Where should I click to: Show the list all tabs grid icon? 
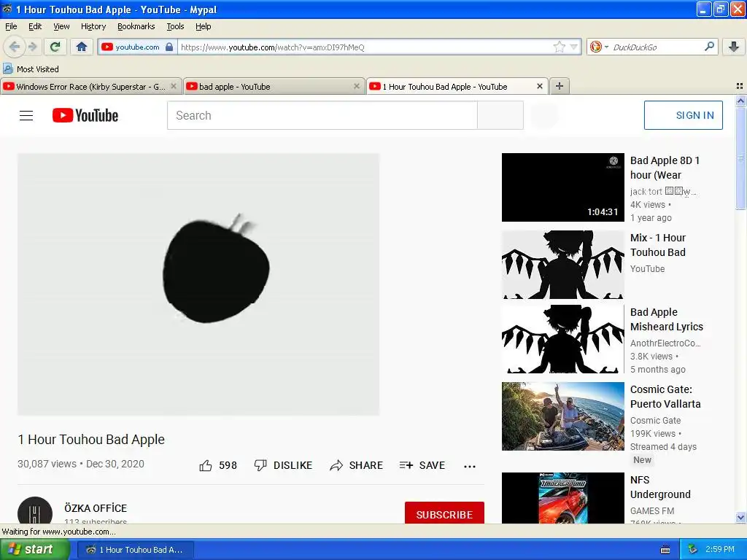(740, 86)
